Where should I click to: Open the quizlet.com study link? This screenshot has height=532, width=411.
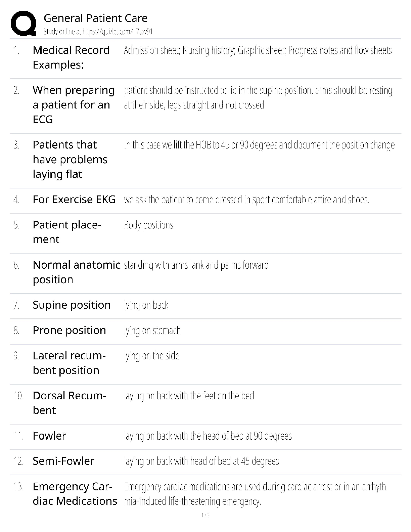pos(98,32)
